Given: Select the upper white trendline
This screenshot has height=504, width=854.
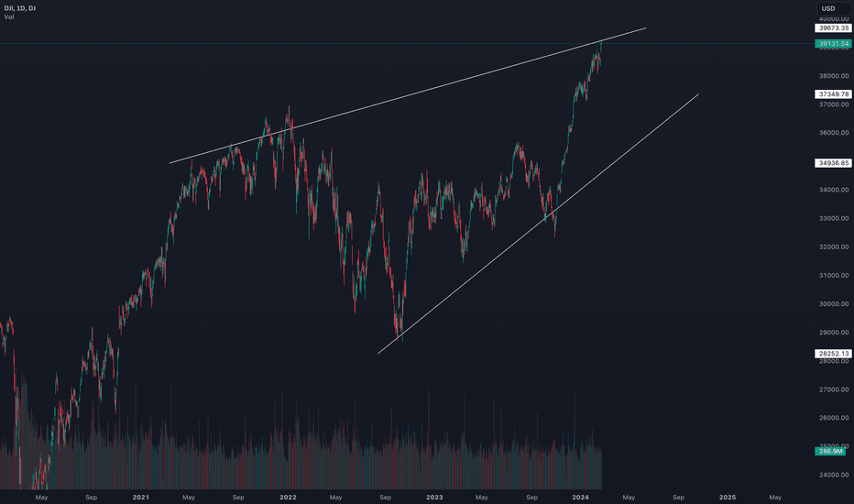Looking at the screenshot, I should pyautogui.click(x=408, y=95).
